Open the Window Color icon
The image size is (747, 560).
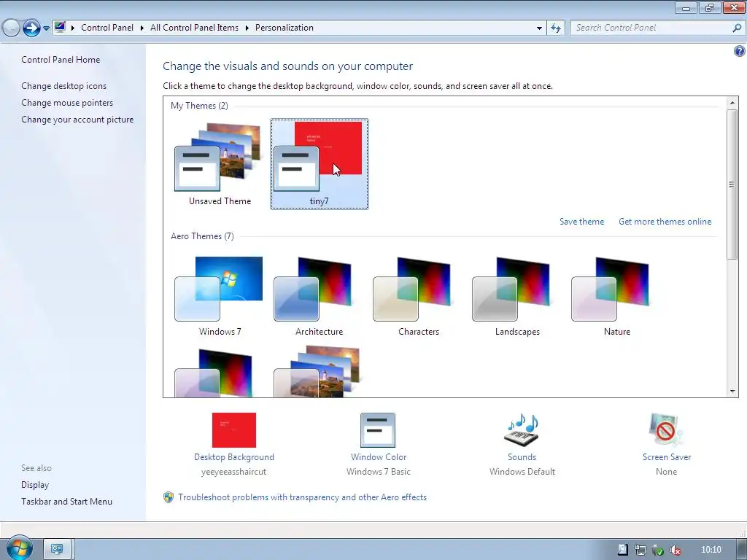coord(378,430)
